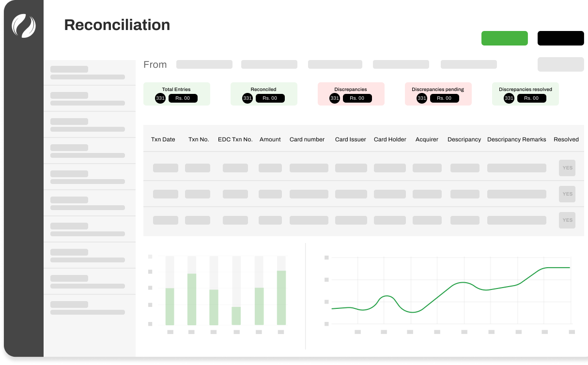This screenshot has width=588, height=365.
Task: Click the leaf logo icon in the sidebar
Action: click(x=23, y=26)
